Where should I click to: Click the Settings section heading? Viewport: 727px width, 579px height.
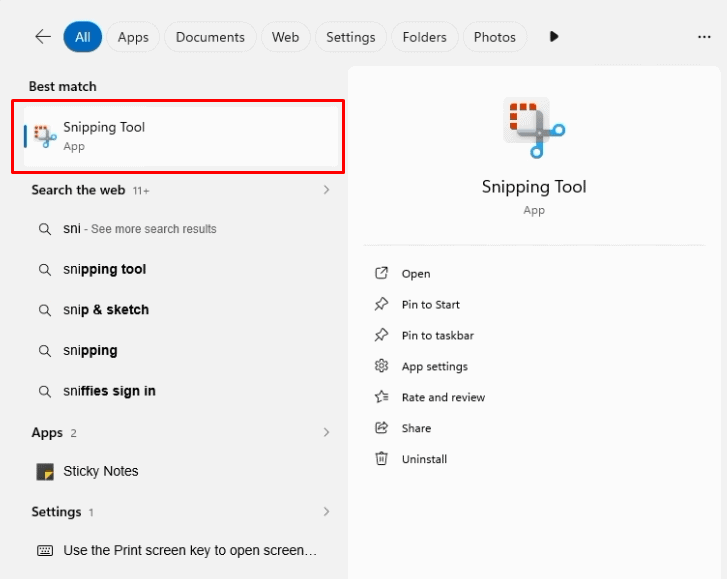56,512
